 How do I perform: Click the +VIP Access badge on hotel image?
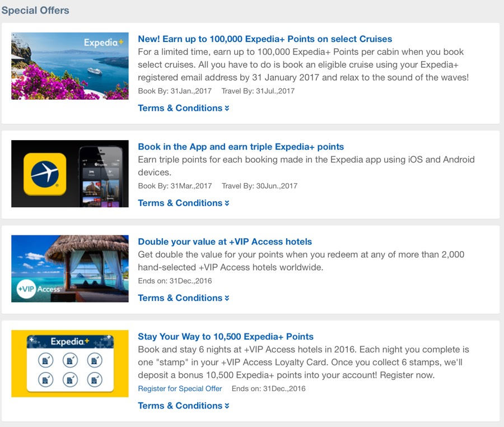(x=39, y=289)
